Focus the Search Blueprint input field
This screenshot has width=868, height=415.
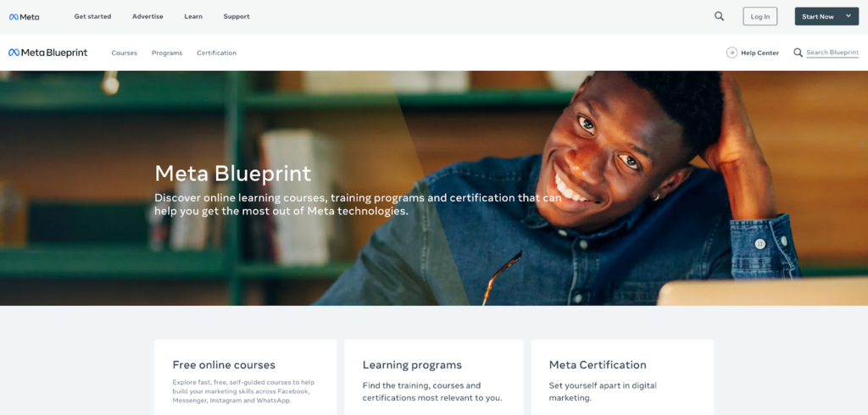[832, 53]
